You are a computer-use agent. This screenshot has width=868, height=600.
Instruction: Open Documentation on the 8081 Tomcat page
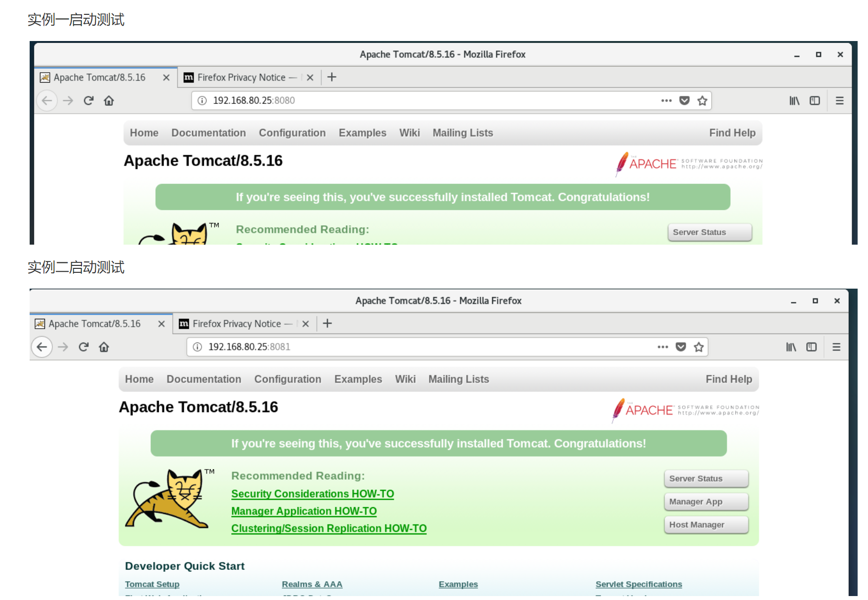(x=204, y=379)
